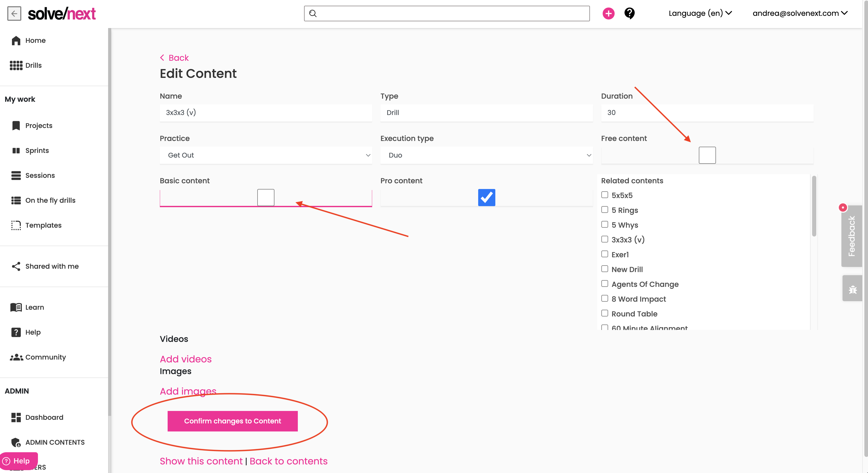Click the sidebar collapse arrow icon

click(14, 13)
